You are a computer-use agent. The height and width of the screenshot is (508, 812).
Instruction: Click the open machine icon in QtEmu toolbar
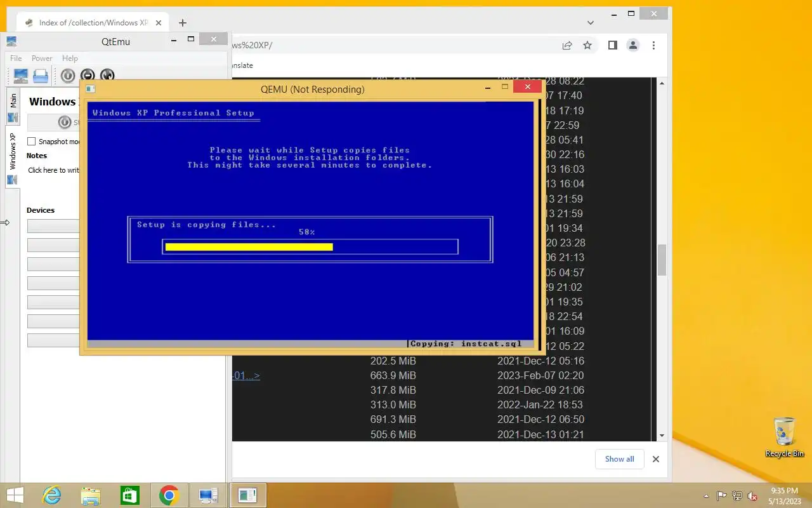[x=41, y=76]
